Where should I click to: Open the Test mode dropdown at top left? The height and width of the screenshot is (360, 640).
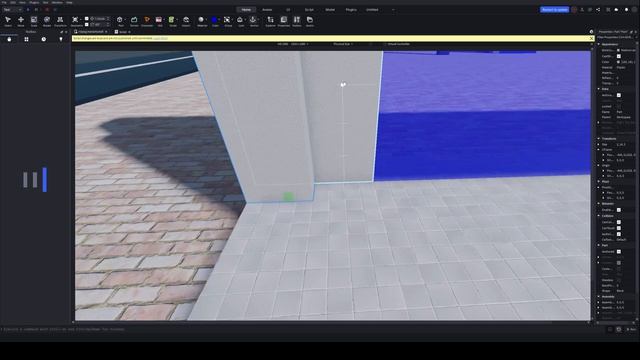(12, 9)
